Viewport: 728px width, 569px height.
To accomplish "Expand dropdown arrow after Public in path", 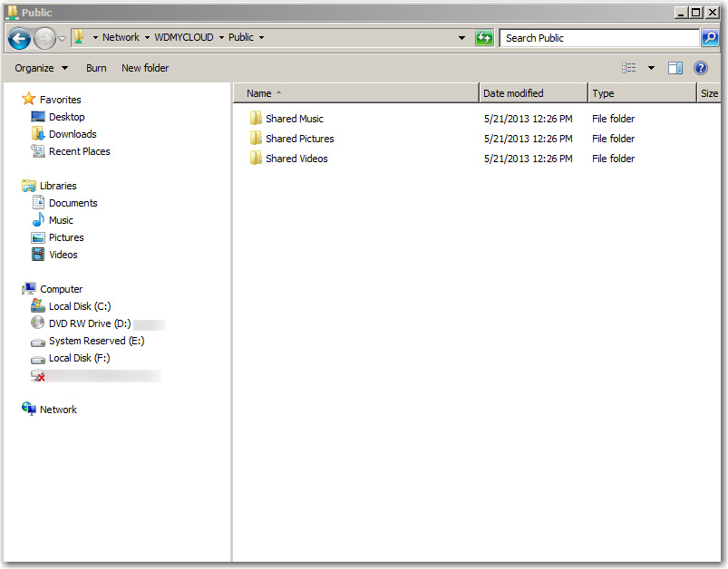I will pos(261,37).
